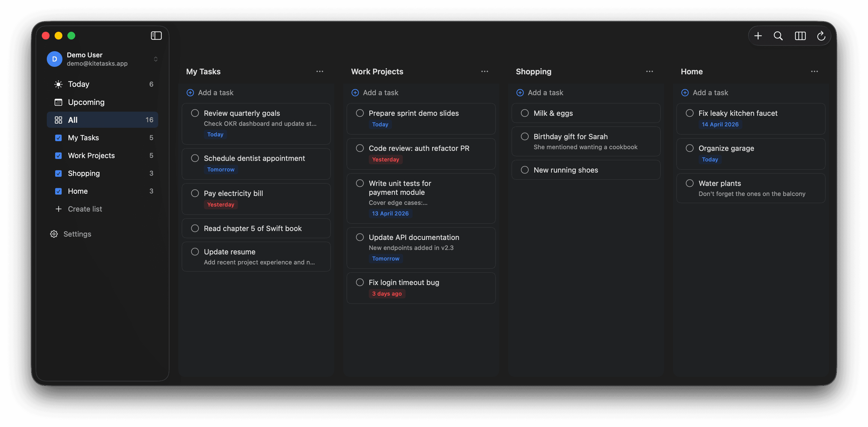Uncheck the Shopping list checkbox

58,173
